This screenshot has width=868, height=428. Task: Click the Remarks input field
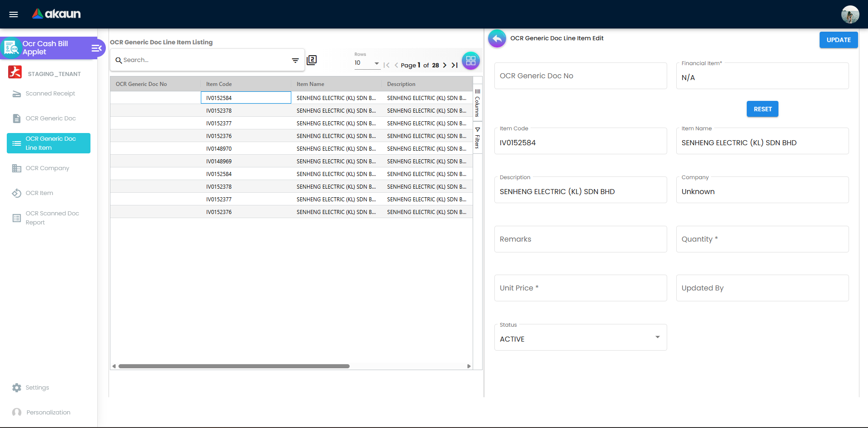tap(581, 239)
